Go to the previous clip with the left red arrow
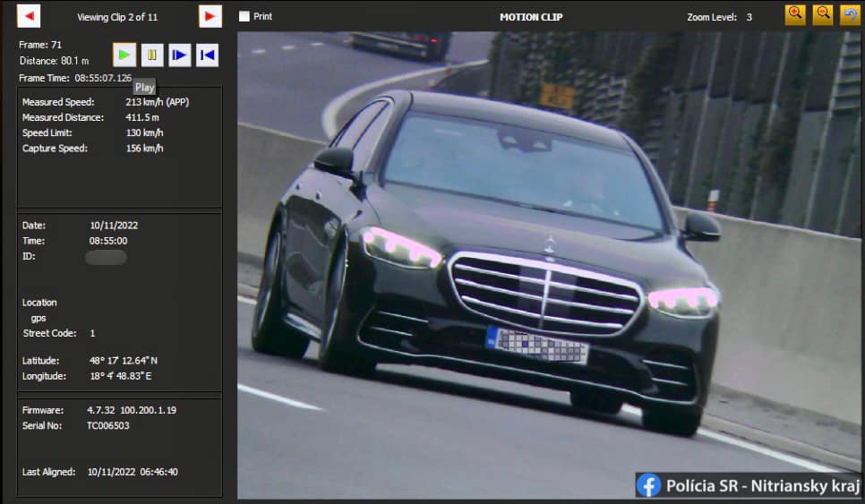Viewport: 865px width, 504px height. coord(29,16)
